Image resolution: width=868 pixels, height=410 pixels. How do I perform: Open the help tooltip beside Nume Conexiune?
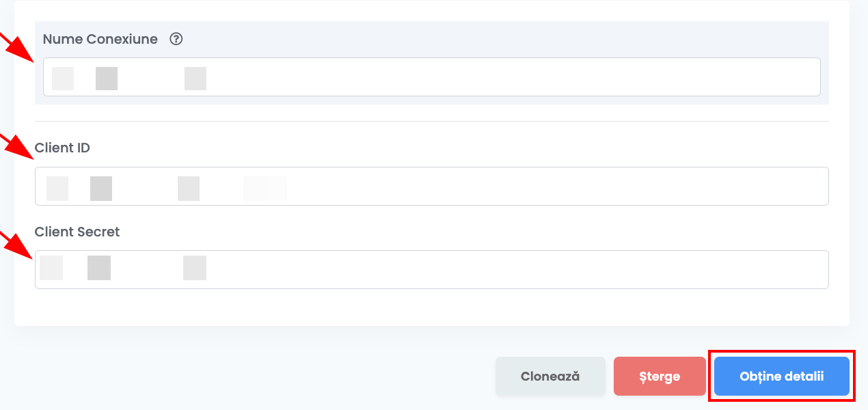176,39
